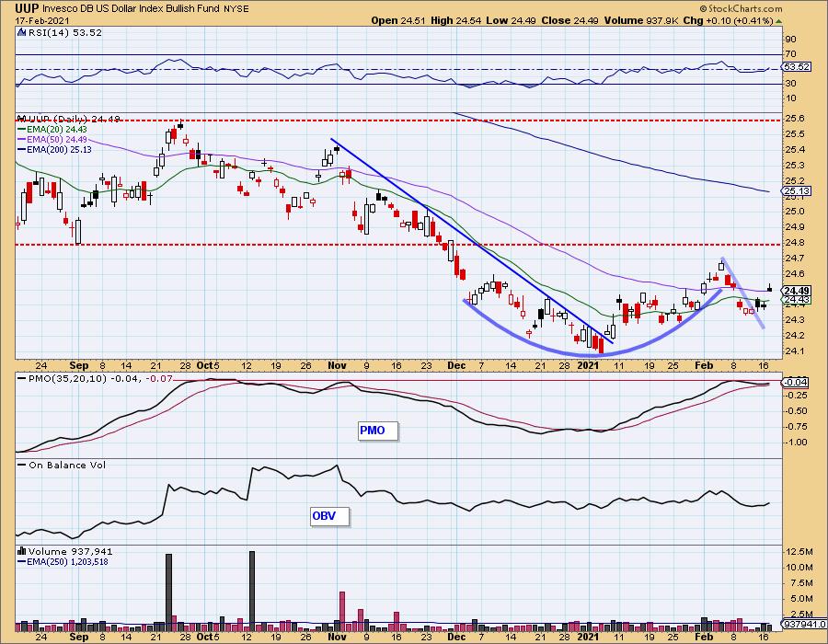Click the -0.04 PMO value tag

[x=797, y=382]
